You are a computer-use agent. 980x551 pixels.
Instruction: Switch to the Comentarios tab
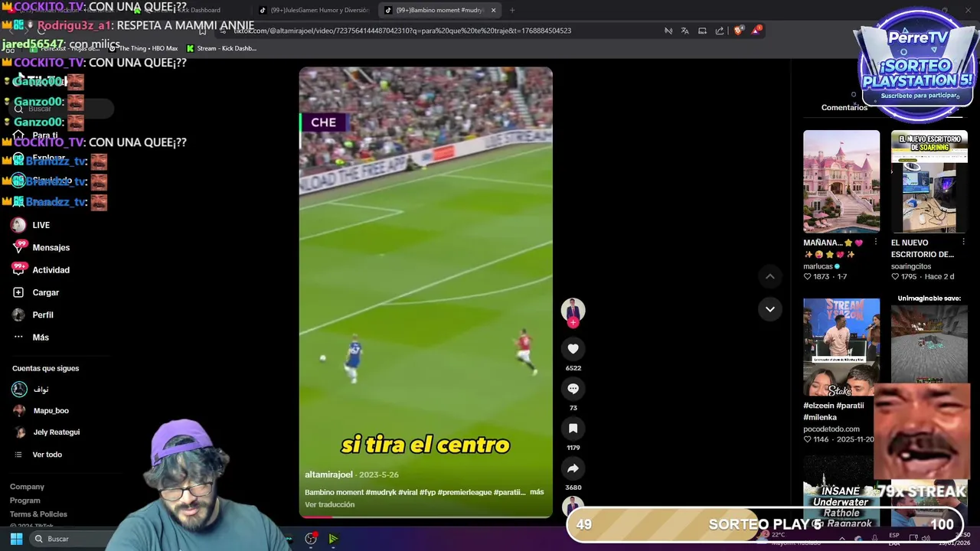coord(844,107)
